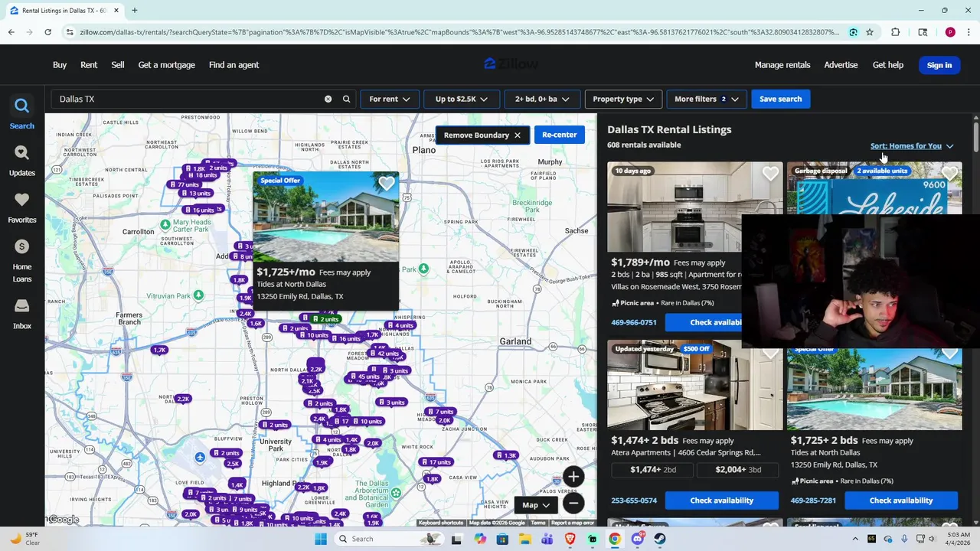The image size is (980, 551).
Task: Open Sort: Homes for You dropdown
Action: click(x=911, y=146)
